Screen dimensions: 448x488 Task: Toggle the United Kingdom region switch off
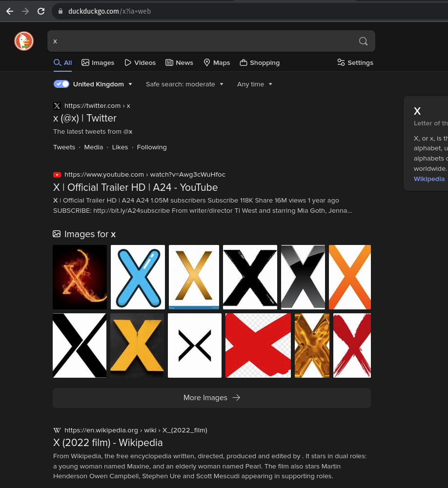[x=61, y=84]
